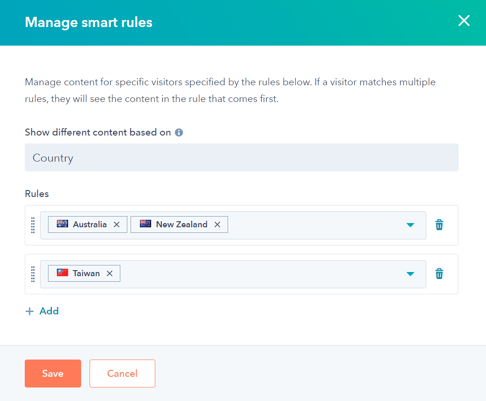Grab the drag handle of the first rule
This screenshot has height=401, width=486.
tap(33, 225)
